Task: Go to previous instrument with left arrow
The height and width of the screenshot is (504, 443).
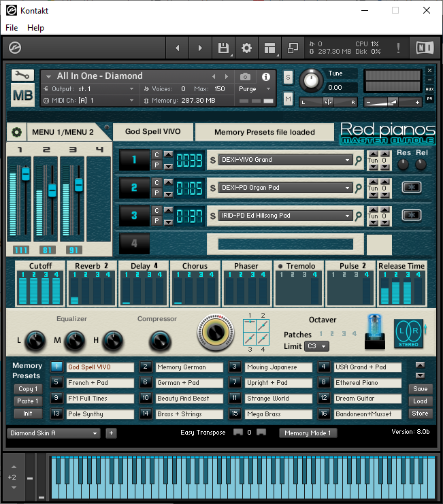Action: point(178,48)
